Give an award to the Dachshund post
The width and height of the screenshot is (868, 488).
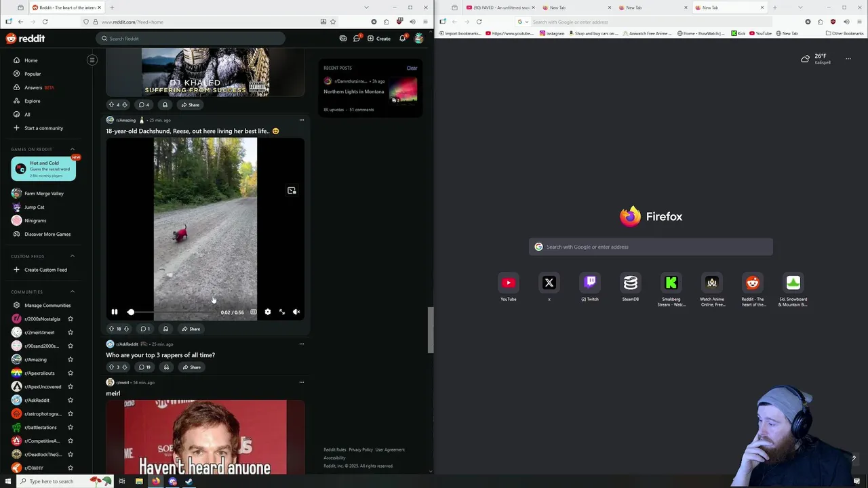pos(165,329)
